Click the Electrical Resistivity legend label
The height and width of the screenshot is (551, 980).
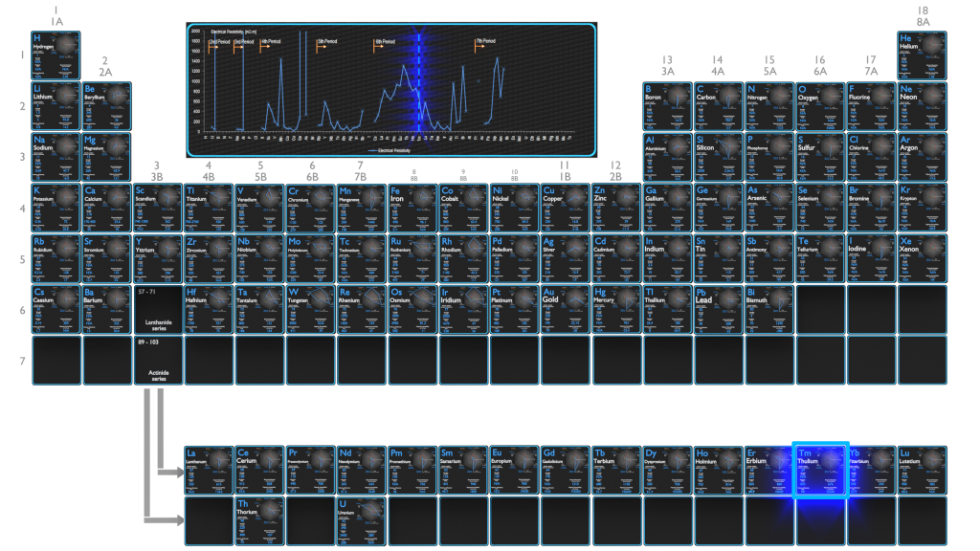(x=390, y=150)
